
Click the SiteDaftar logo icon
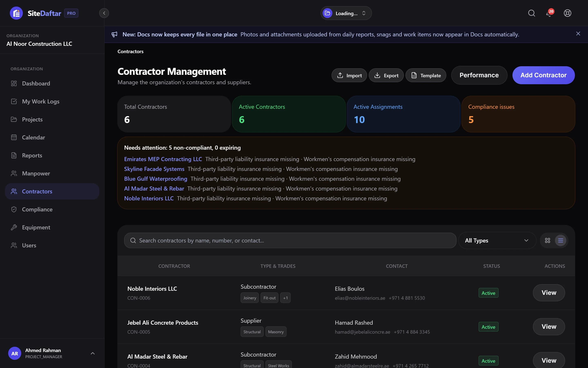point(16,13)
